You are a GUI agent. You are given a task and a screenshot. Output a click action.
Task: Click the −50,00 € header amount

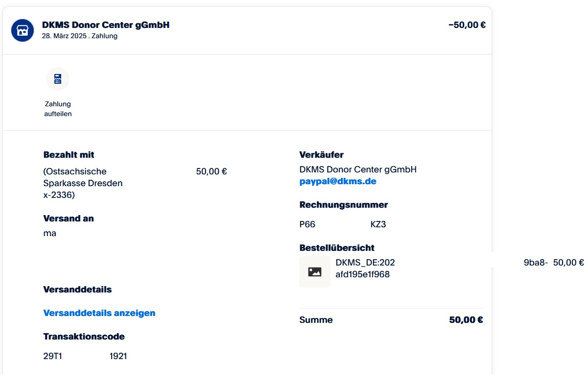click(x=467, y=25)
